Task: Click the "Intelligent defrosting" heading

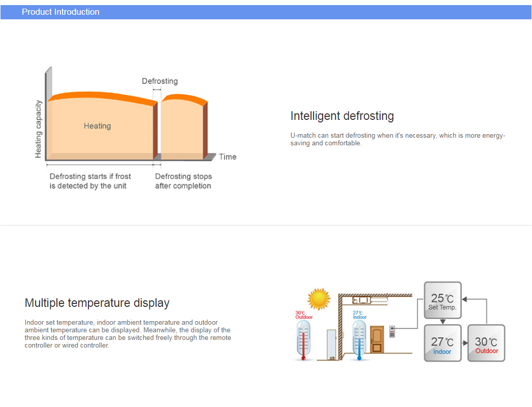Action: point(342,116)
